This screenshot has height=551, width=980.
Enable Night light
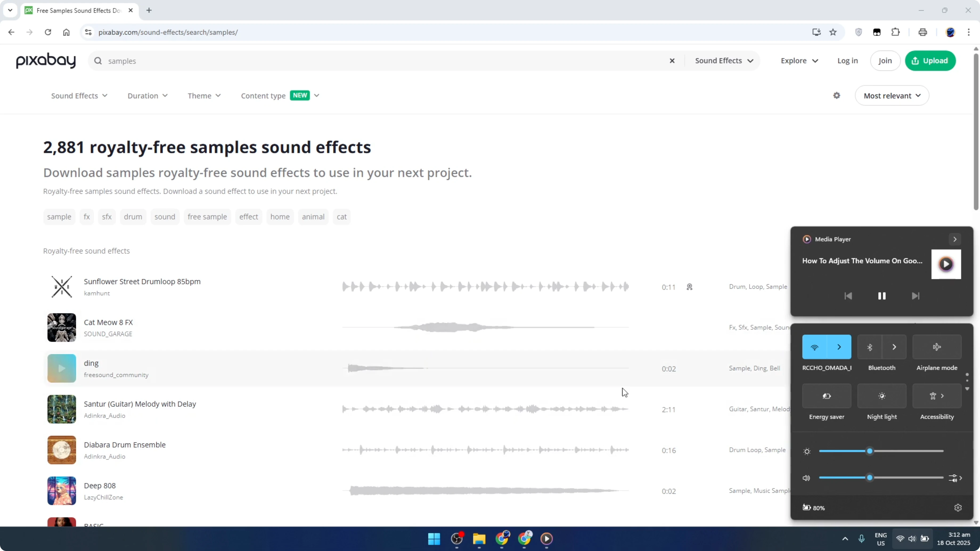pos(882,396)
